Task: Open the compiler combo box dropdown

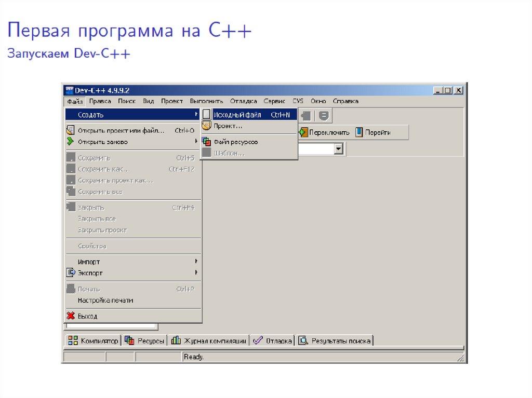Action: coord(340,149)
